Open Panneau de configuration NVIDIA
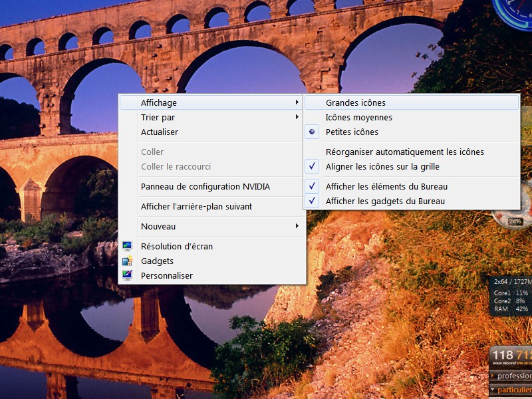This screenshot has width=532, height=399. (205, 186)
